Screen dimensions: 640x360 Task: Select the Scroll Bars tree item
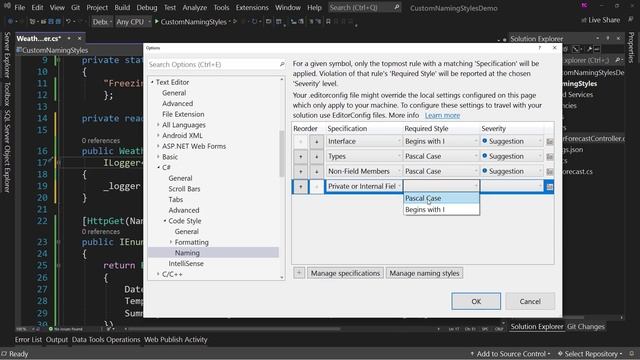[x=184, y=189]
